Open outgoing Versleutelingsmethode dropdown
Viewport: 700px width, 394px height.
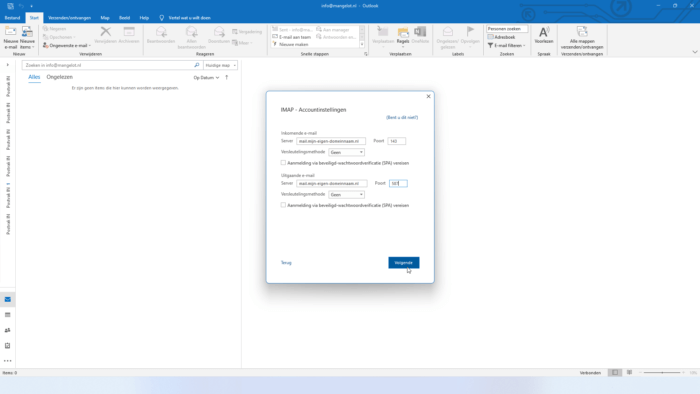(x=346, y=195)
